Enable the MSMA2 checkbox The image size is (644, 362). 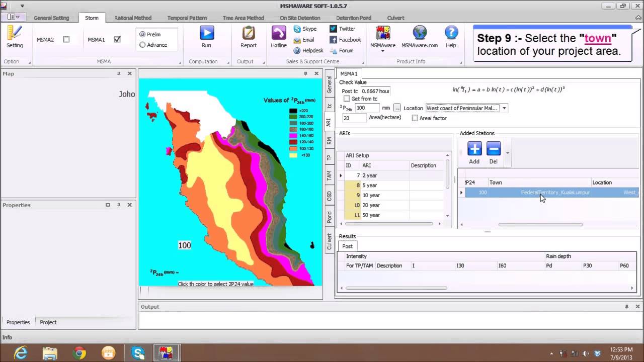(66, 39)
